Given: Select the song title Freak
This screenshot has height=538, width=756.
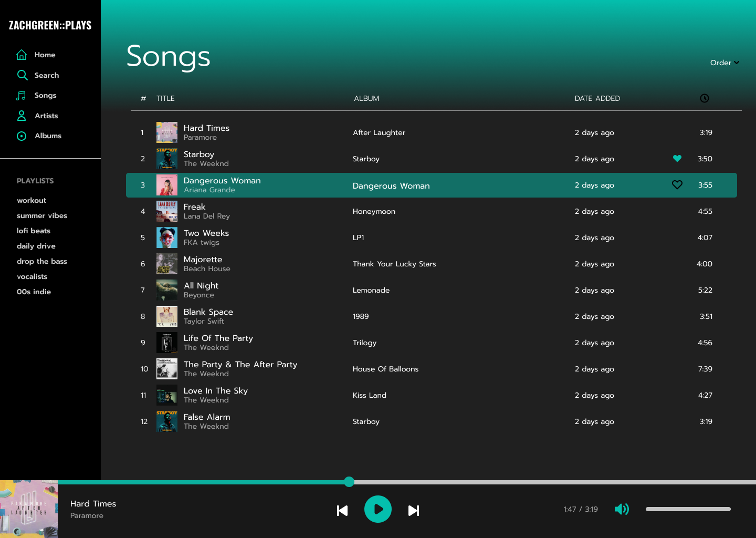Looking at the screenshot, I should 195,207.
